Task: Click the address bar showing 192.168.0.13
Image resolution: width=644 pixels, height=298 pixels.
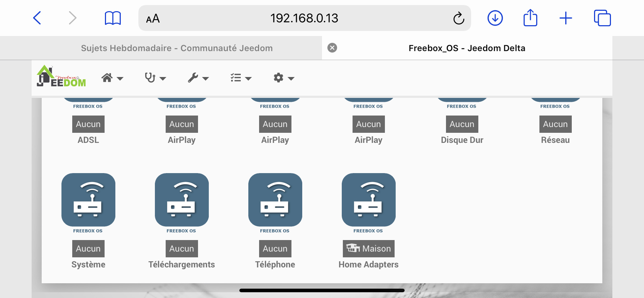Action: click(x=304, y=18)
